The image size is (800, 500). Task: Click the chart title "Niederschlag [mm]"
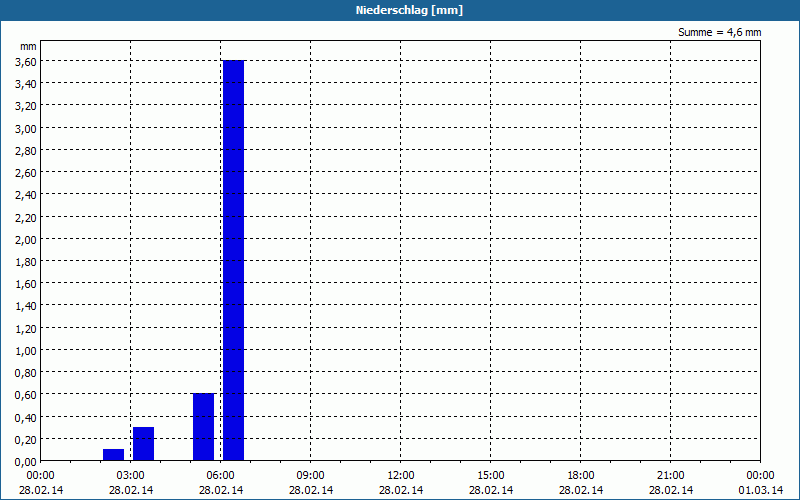click(x=409, y=10)
